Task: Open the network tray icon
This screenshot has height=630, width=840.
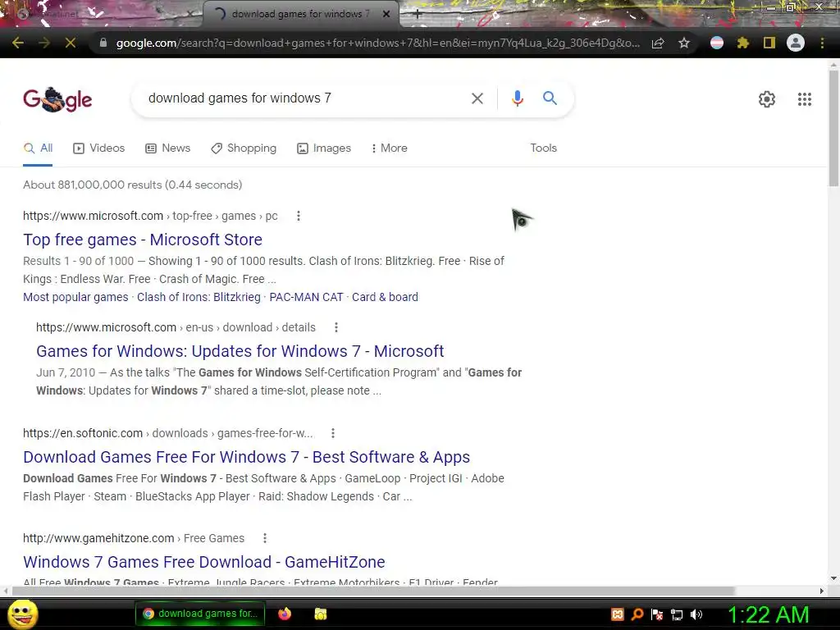Action: click(677, 614)
